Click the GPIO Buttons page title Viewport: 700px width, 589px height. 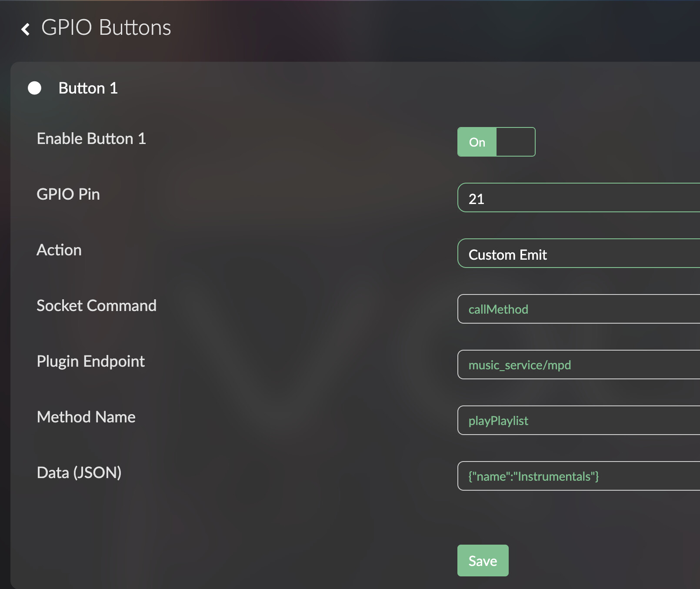(x=106, y=28)
